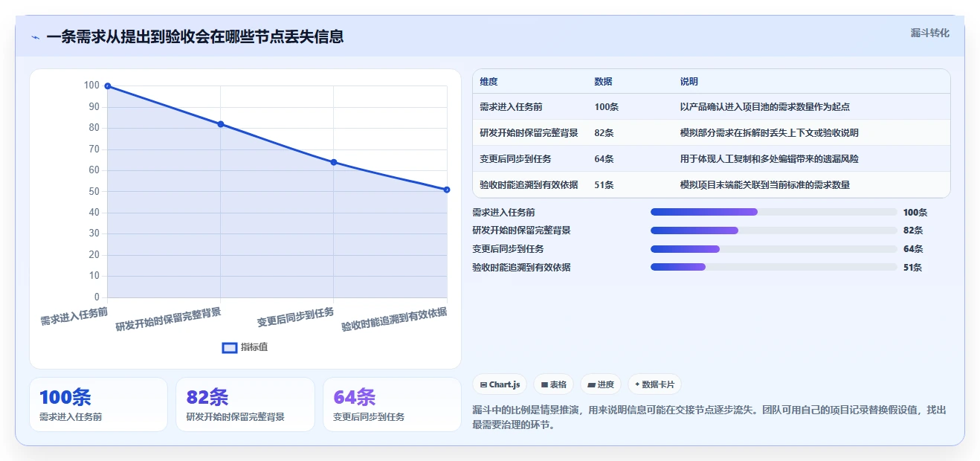Click the lightning icon beside the page title

click(35, 37)
